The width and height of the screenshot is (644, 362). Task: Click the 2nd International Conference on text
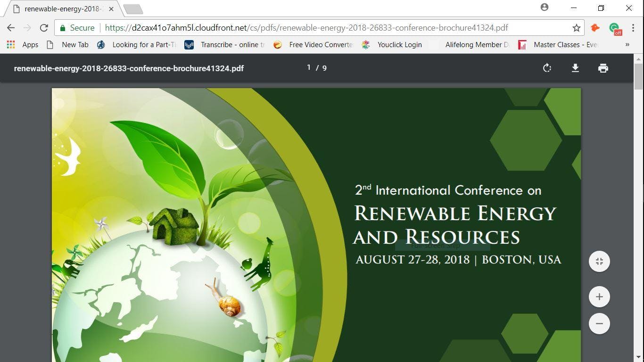tap(448, 190)
